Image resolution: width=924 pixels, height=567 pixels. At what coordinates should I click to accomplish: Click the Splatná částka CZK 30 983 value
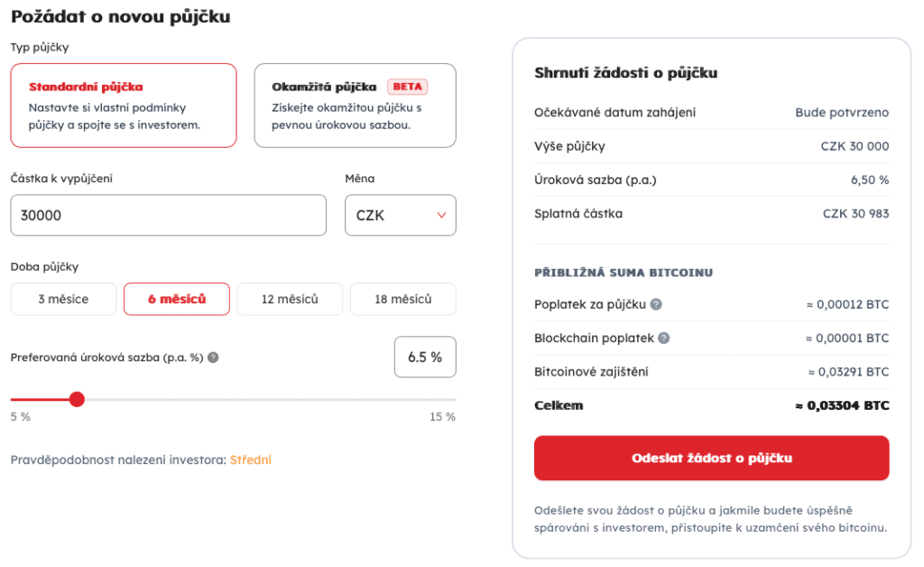click(x=855, y=213)
